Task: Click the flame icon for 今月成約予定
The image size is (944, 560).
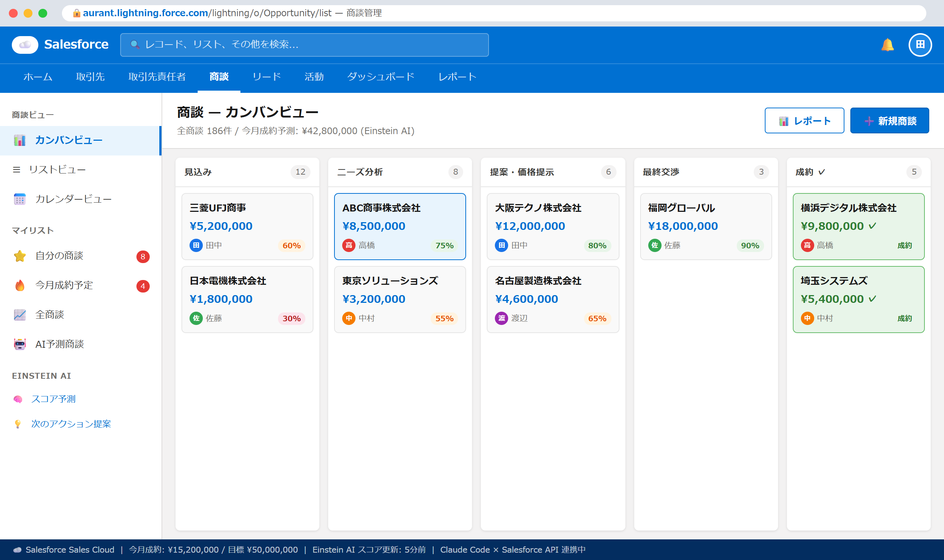Action: click(20, 285)
